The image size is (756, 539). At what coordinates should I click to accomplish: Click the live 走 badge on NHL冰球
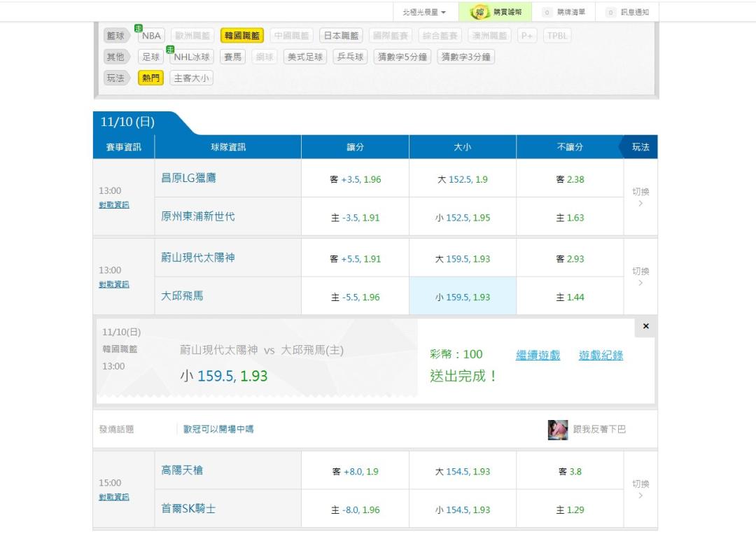pos(170,50)
